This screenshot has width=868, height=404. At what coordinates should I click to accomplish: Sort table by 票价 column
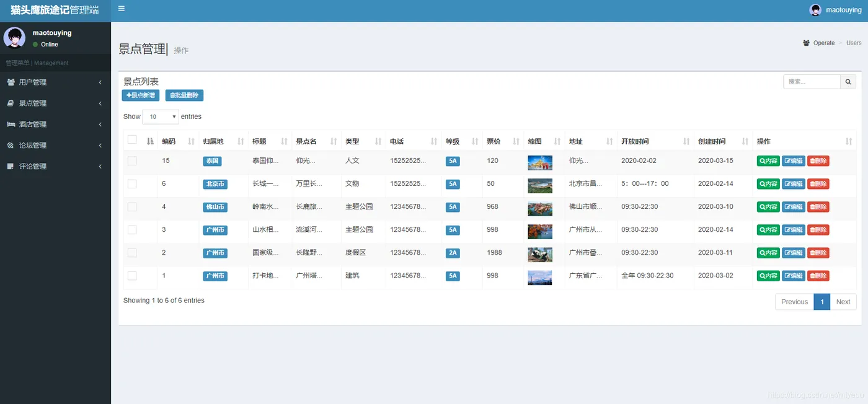tap(503, 141)
